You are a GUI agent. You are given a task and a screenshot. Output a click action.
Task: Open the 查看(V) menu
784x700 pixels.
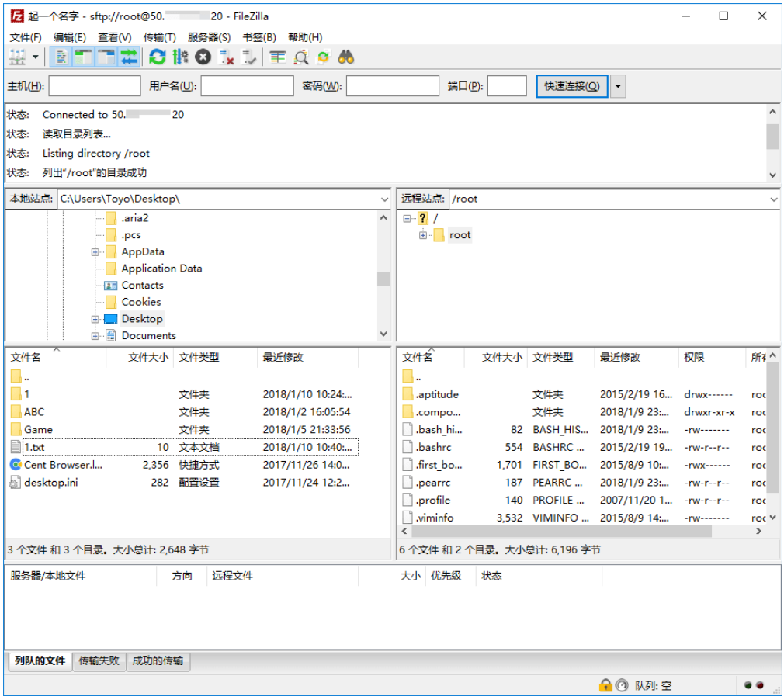coord(115,37)
